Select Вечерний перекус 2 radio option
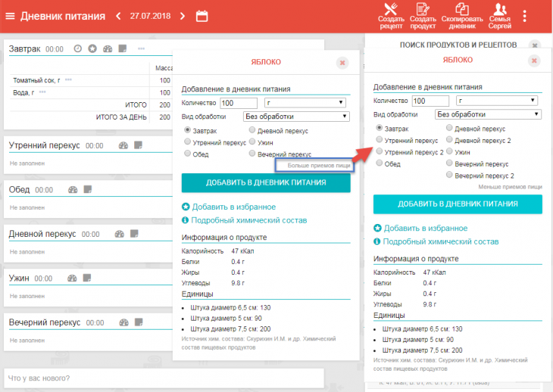553x392 pixels. click(x=450, y=175)
